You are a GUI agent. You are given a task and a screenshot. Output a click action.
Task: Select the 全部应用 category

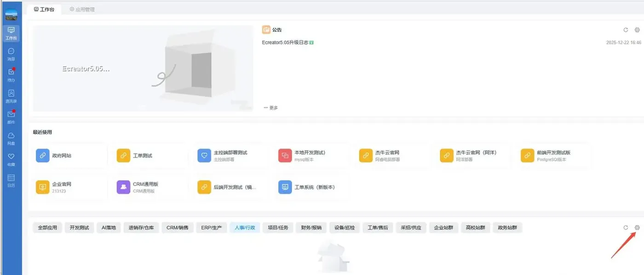[48, 227]
